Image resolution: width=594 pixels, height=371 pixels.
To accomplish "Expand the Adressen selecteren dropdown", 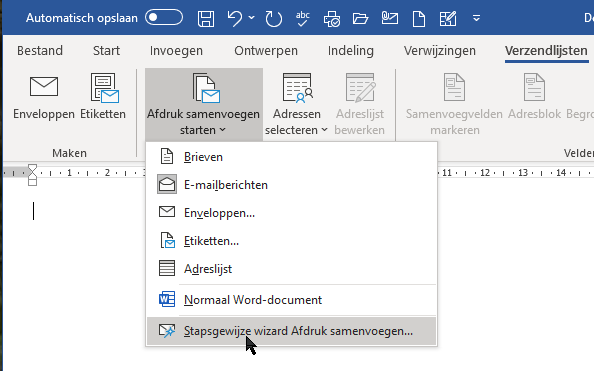I will 296,105.
